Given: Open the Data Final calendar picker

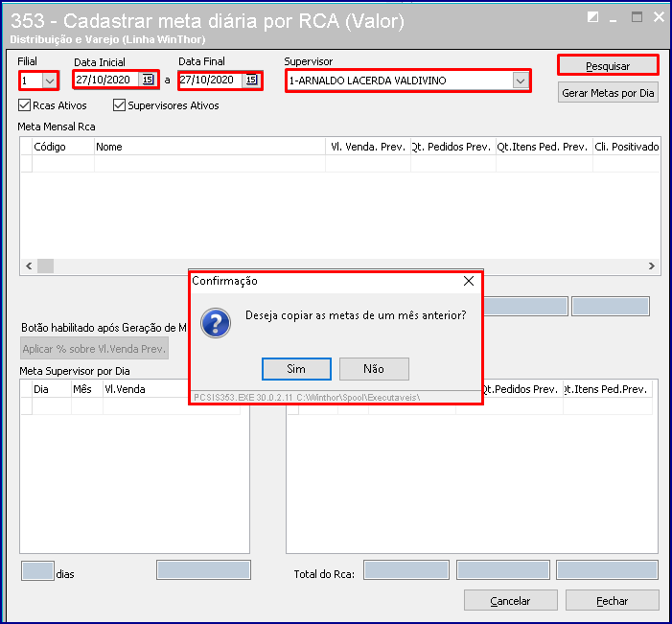Looking at the screenshot, I should click(x=251, y=80).
